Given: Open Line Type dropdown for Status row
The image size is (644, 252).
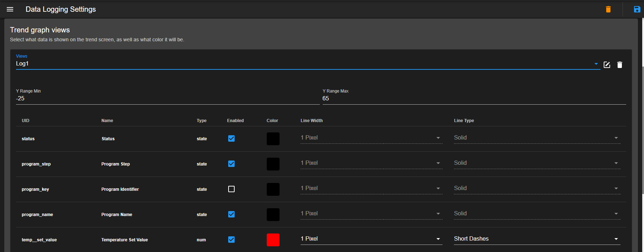Looking at the screenshot, I should [537, 138].
